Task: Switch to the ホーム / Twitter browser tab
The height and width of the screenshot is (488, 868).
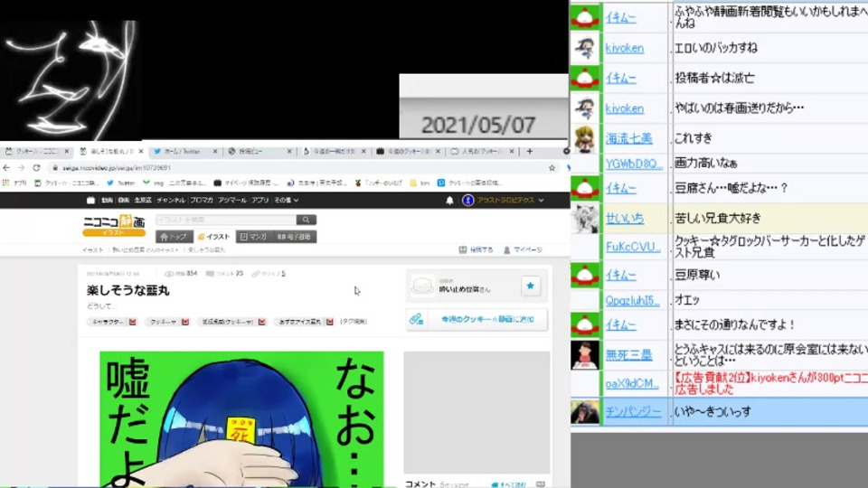Action: pos(185,151)
